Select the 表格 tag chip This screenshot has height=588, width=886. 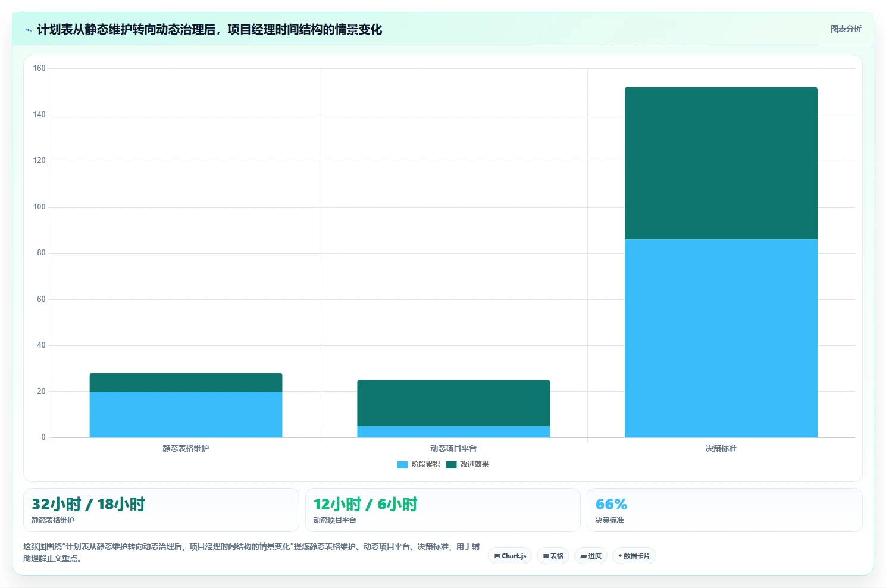coord(553,556)
